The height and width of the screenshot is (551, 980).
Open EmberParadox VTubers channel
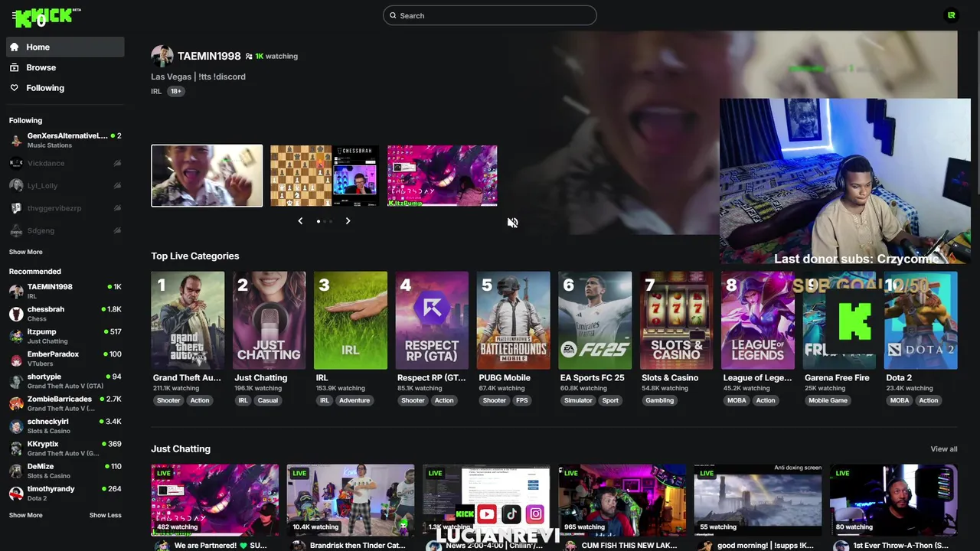[65, 358]
